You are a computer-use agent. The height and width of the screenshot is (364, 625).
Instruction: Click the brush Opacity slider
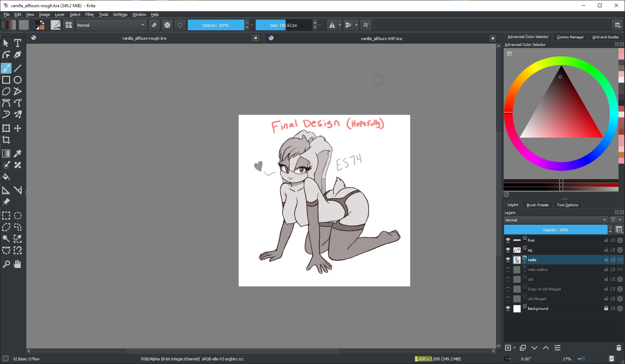pyautogui.click(x=216, y=25)
